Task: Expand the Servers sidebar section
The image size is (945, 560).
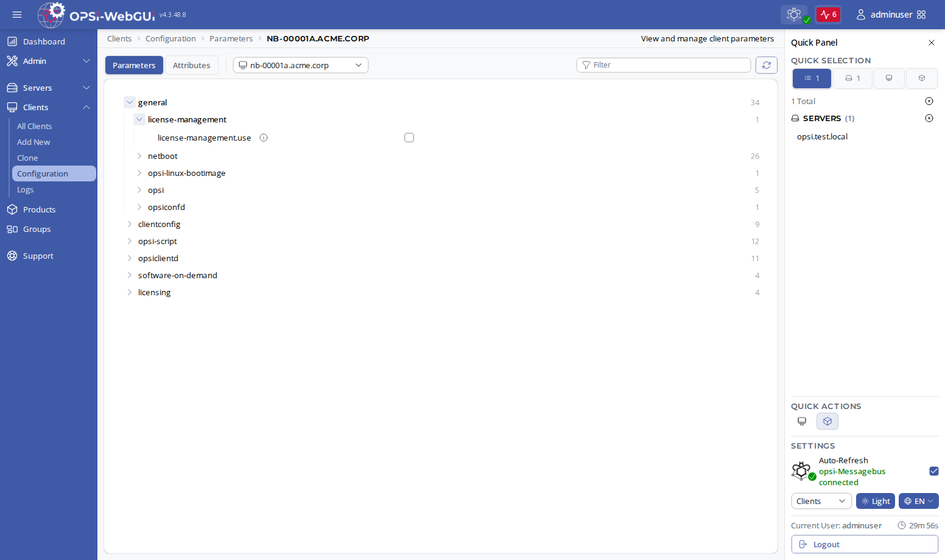Action: 49,88
